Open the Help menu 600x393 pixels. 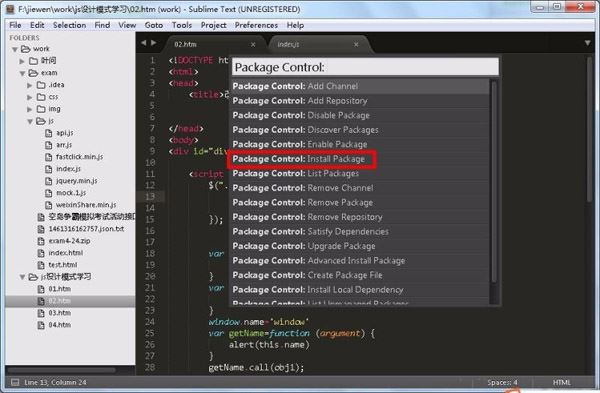click(295, 25)
